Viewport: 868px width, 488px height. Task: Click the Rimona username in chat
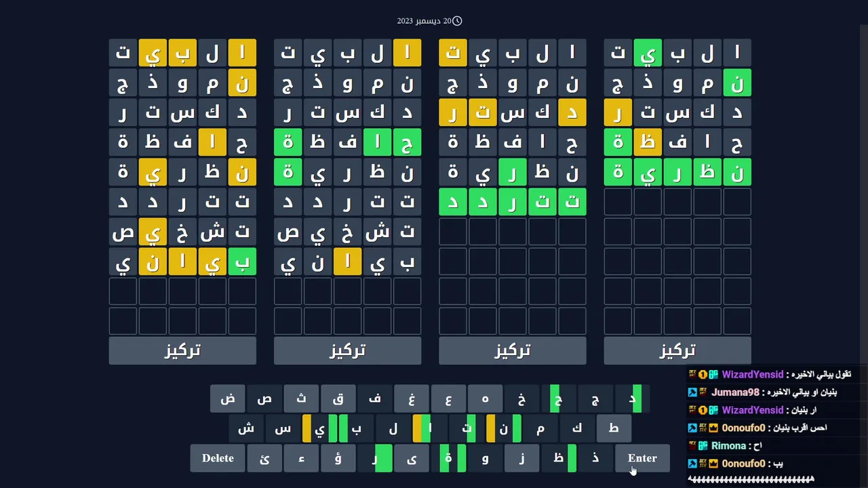pyautogui.click(x=728, y=446)
